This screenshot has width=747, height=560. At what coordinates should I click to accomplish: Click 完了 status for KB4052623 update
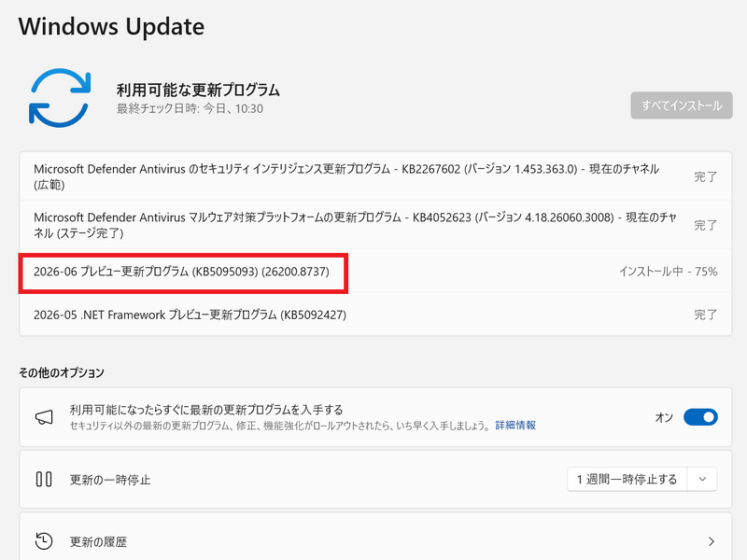click(706, 225)
